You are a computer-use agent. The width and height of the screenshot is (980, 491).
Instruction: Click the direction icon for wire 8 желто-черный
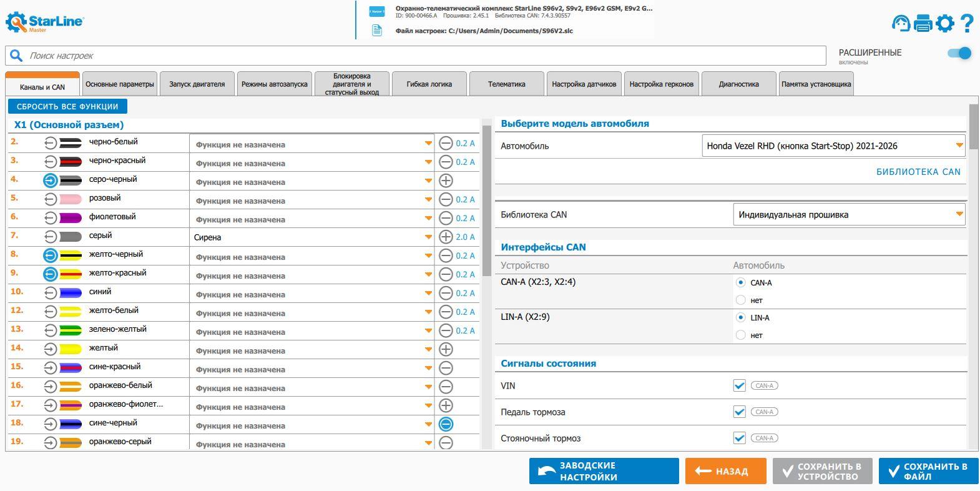point(51,255)
